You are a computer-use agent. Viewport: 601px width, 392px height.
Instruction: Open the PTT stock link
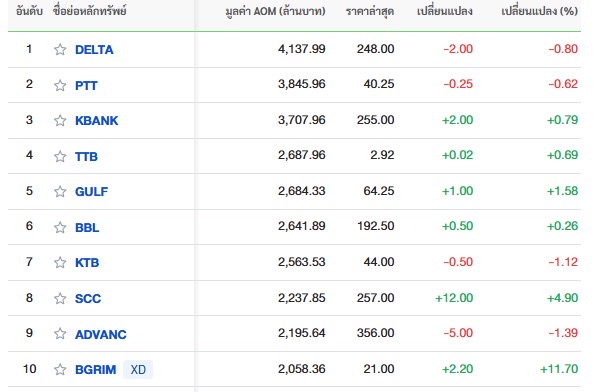[x=86, y=85]
